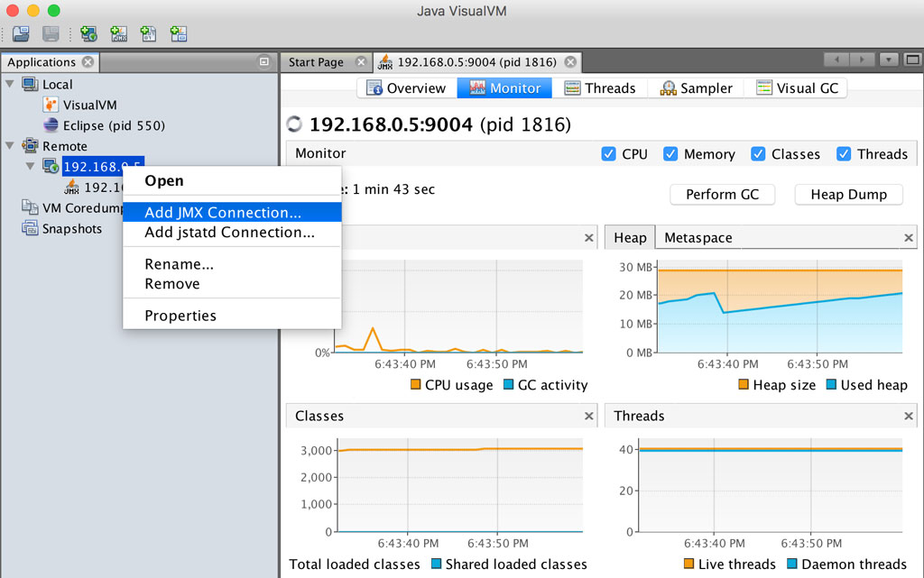Click Add VM Coredump toolbar icon
The image size is (924, 578).
(x=148, y=33)
